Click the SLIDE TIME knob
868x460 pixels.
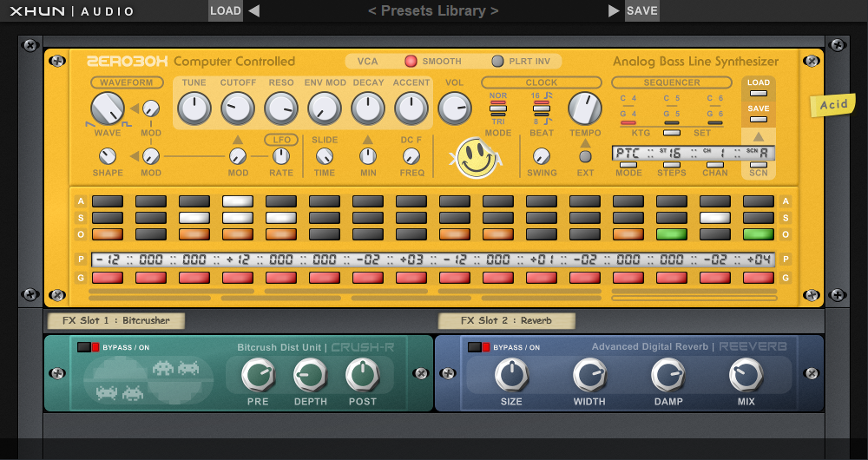pos(325,156)
